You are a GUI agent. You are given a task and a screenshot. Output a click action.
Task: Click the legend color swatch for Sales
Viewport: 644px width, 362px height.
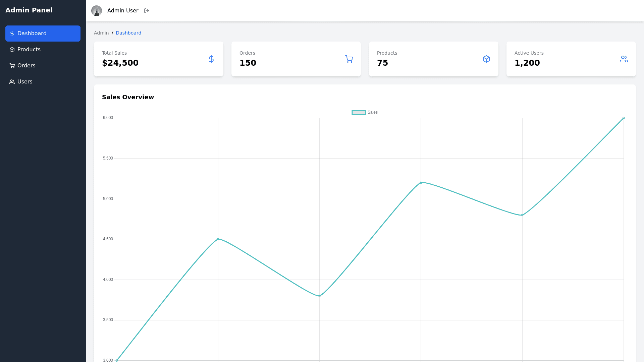click(359, 112)
